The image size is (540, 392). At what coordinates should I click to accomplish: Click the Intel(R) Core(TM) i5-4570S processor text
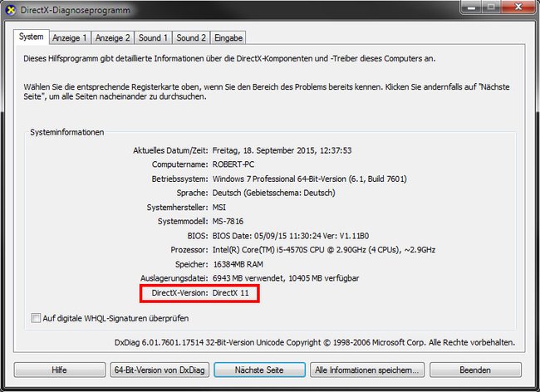[324, 249]
